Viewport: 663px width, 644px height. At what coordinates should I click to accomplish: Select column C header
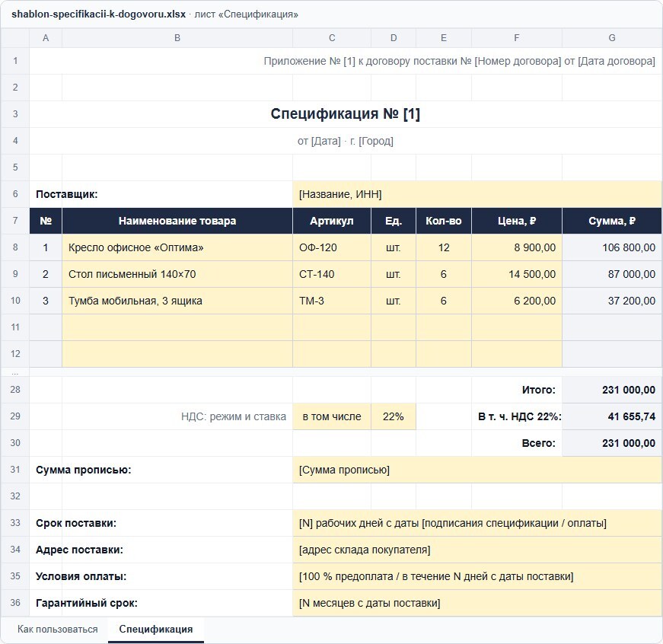coord(332,38)
